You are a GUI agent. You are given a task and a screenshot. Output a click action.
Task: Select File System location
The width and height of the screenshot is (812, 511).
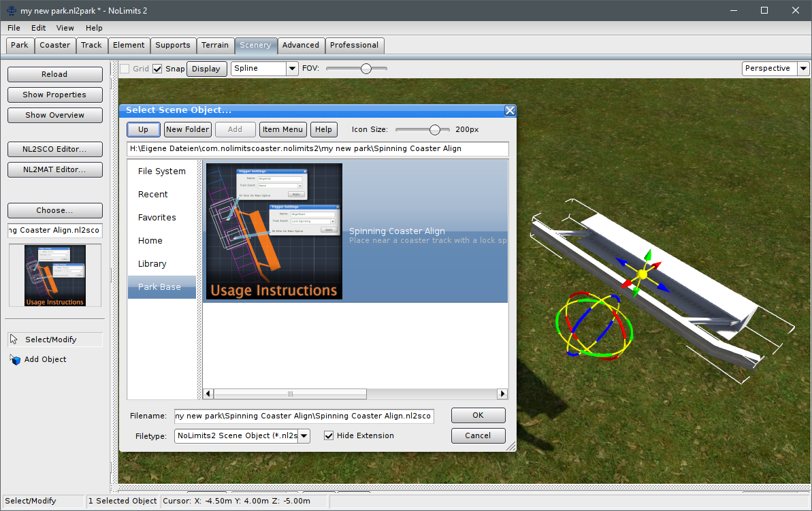pyautogui.click(x=161, y=171)
